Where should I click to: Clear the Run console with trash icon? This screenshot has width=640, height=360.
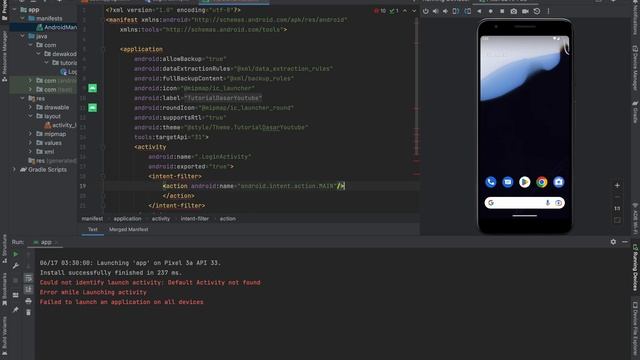(x=28, y=313)
